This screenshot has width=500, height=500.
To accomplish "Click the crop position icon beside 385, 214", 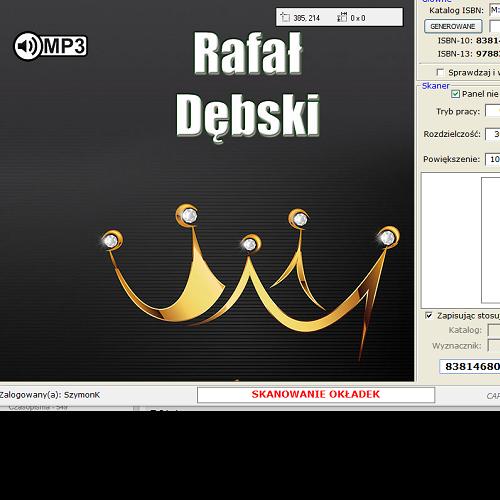I will pyautogui.click(x=285, y=17).
